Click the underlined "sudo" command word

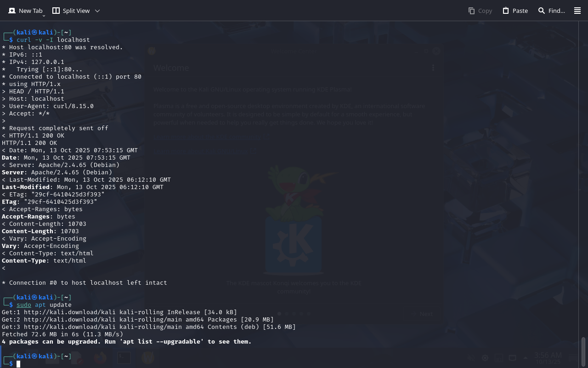click(x=24, y=305)
